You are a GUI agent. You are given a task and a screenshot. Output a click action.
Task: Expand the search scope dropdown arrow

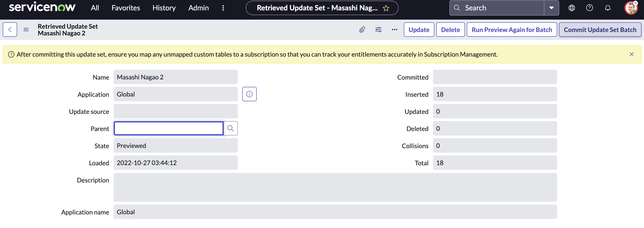(551, 8)
